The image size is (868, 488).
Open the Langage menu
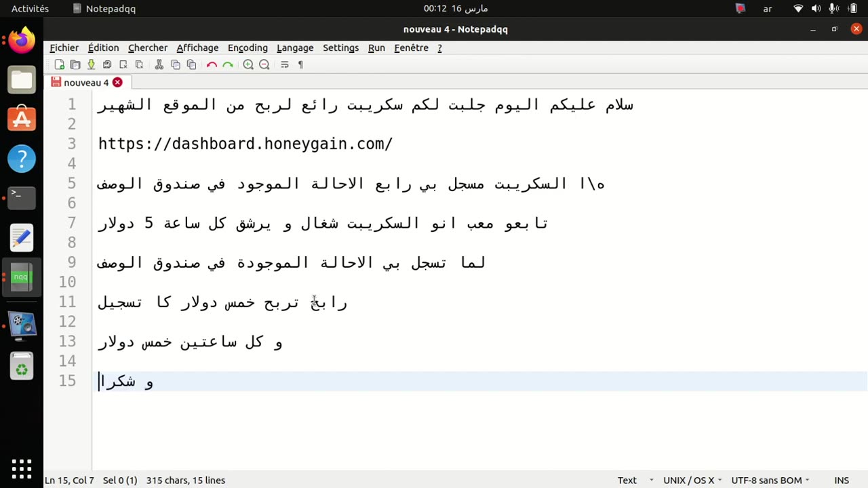pyautogui.click(x=295, y=47)
